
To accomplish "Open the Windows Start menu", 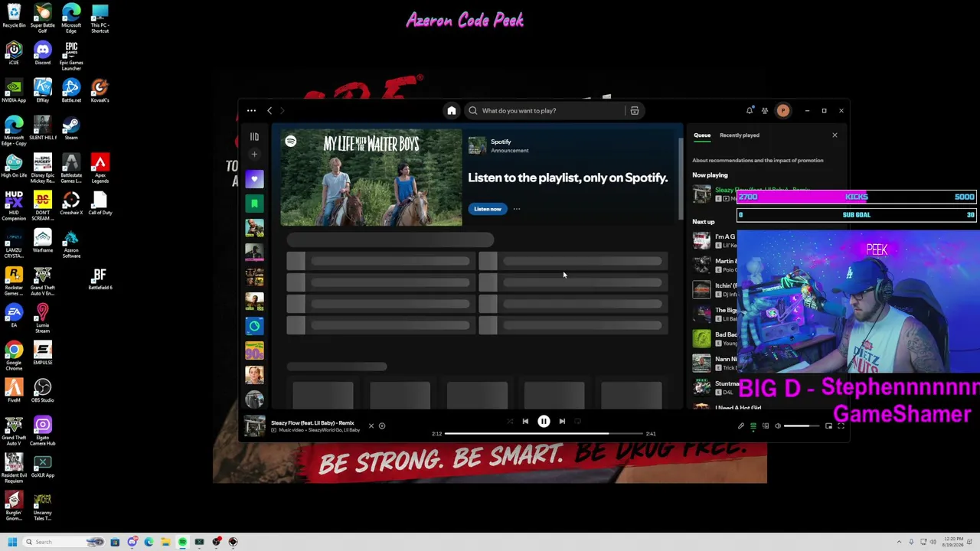I will 12,542.
